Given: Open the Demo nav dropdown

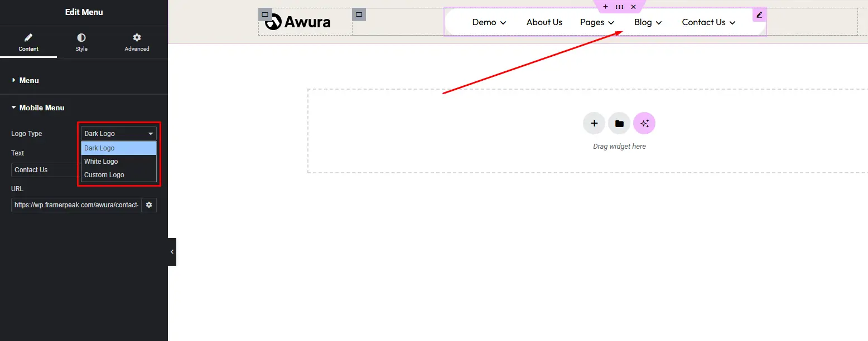Looking at the screenshot, I should point(489,22).
